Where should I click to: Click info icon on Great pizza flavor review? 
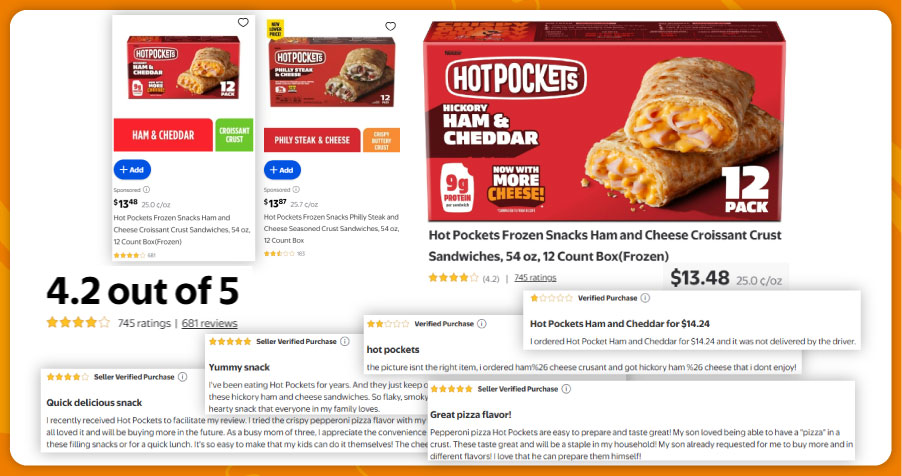pyautogui.click(x=566, y=389)
